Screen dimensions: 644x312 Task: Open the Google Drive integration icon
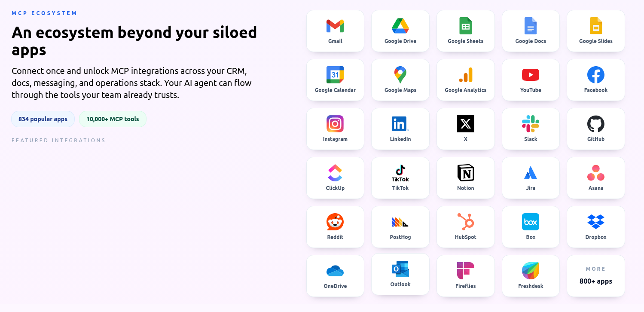point(400,26)
